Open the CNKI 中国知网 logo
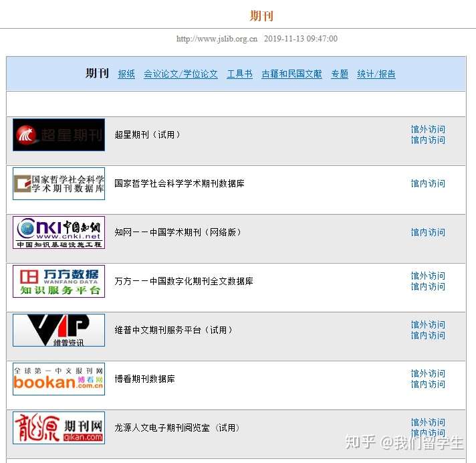Image resolution: width=476 pixels, height=463 pixels. tap(59, 232)
